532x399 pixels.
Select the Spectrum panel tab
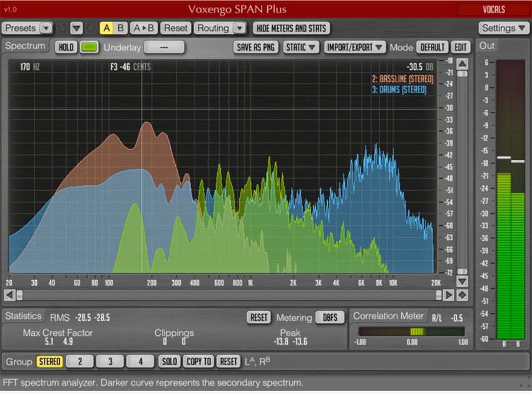click(25, 46)
